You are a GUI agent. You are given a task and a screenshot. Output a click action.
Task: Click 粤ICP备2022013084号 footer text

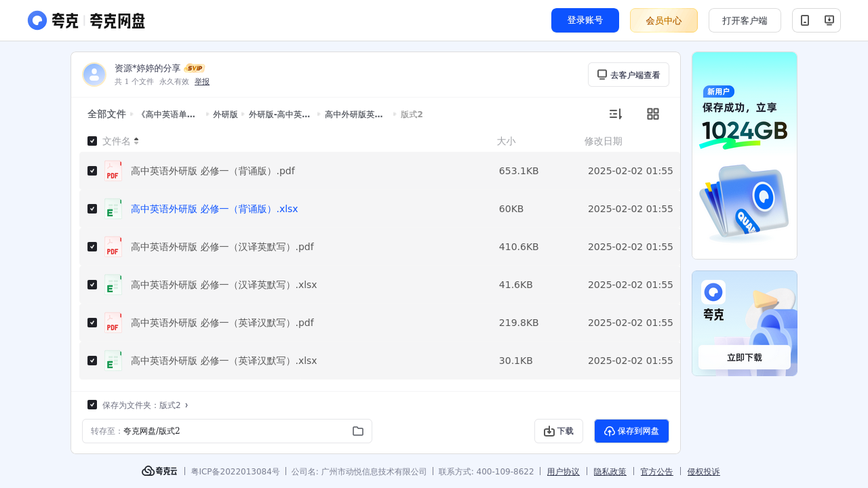click(x=235, y=472)
